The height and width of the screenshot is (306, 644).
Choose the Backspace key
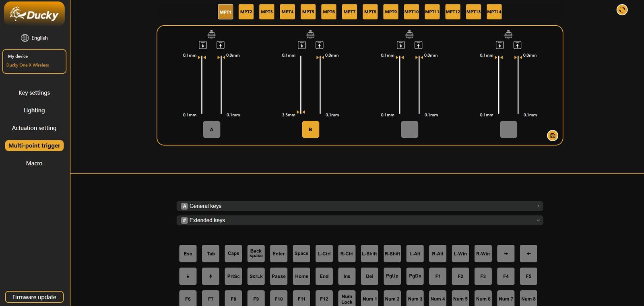[256, 254]
